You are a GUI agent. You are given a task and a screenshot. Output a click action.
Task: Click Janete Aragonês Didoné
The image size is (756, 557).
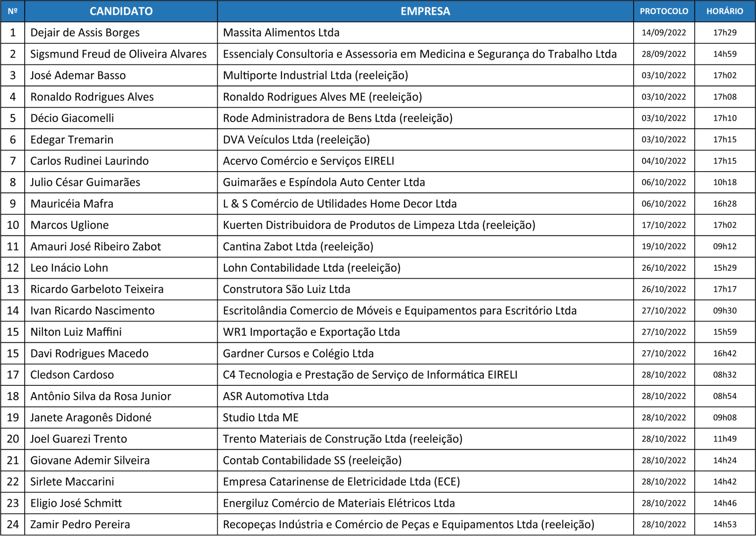coord(91,418)
